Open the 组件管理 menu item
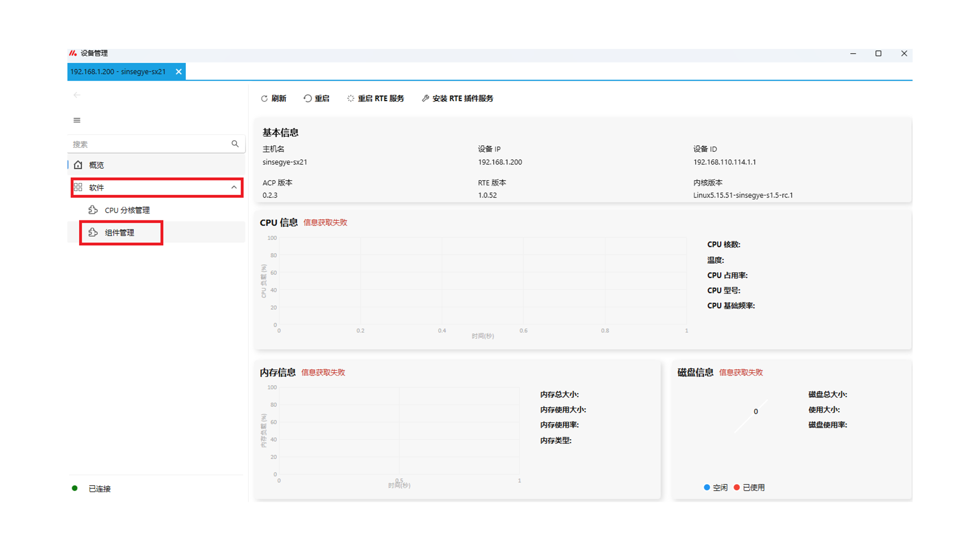 tap(119, 233)
